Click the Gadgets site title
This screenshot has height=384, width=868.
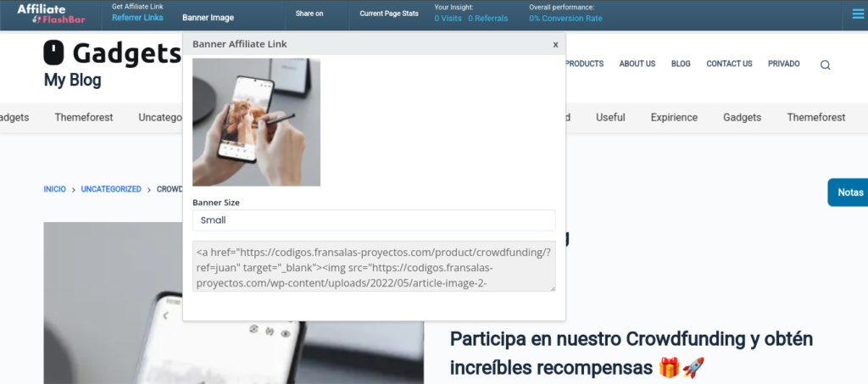click(x=127, y=53)
